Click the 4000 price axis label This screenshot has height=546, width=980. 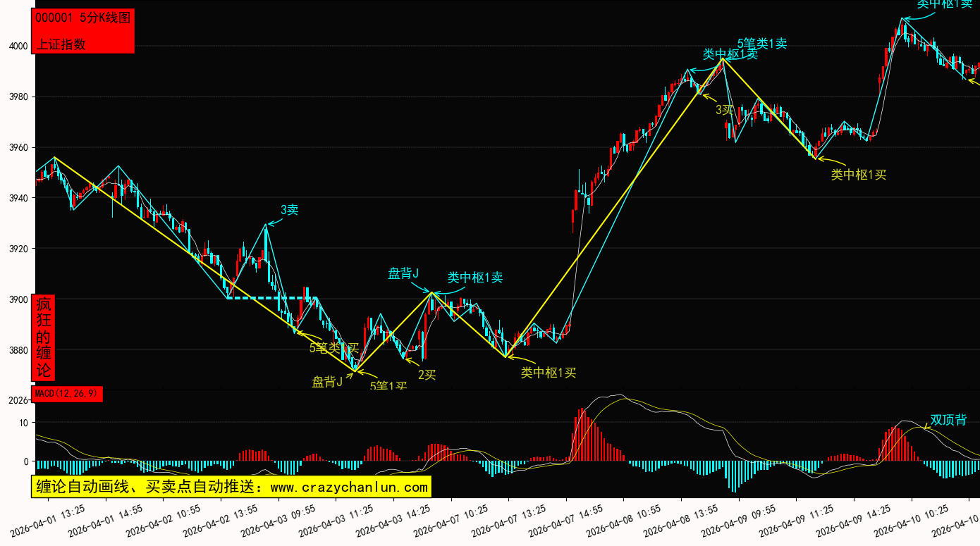(17, 46)
